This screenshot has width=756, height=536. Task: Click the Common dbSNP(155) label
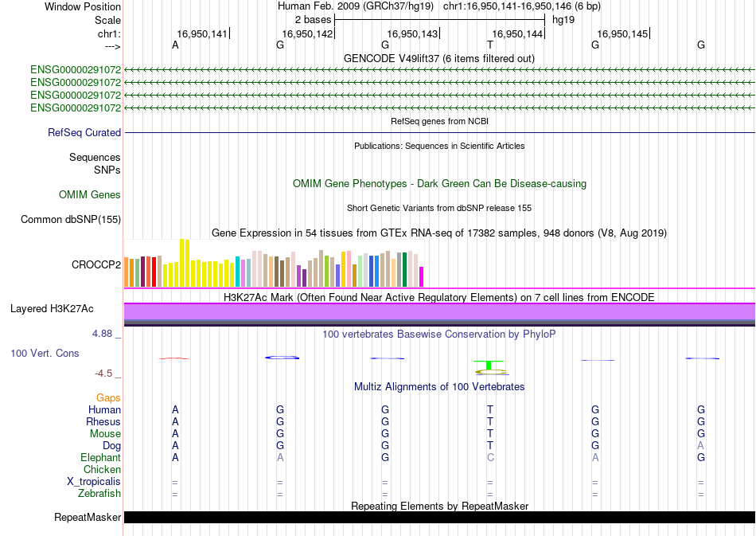pyautogui.click(x=71, y=220)
